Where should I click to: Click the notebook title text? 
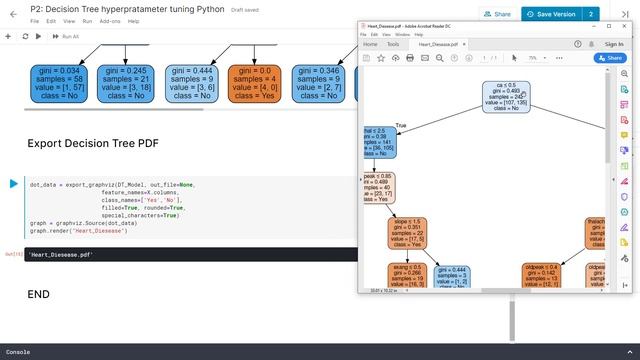coord(127,9)
